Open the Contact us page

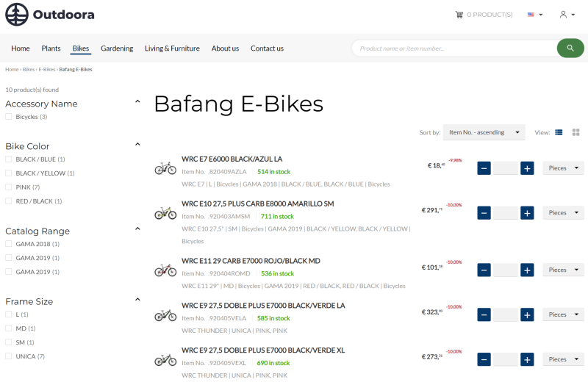(267, 48)
